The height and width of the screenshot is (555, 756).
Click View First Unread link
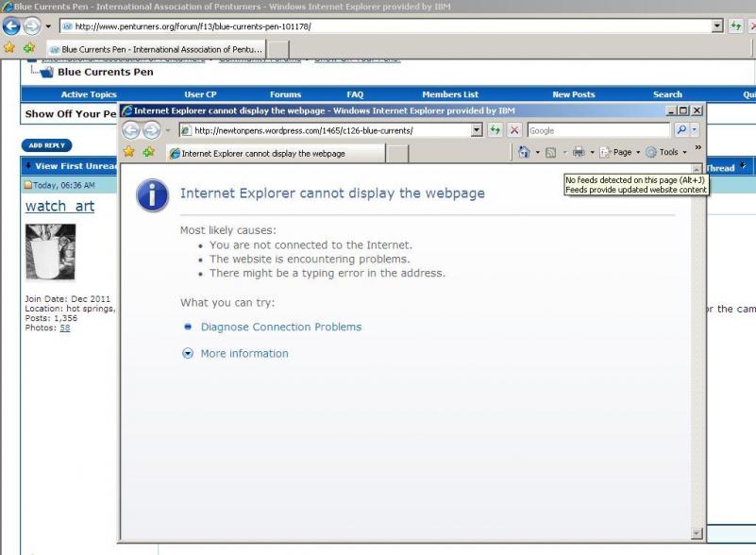pyautogui.click(x=76, y=166)
